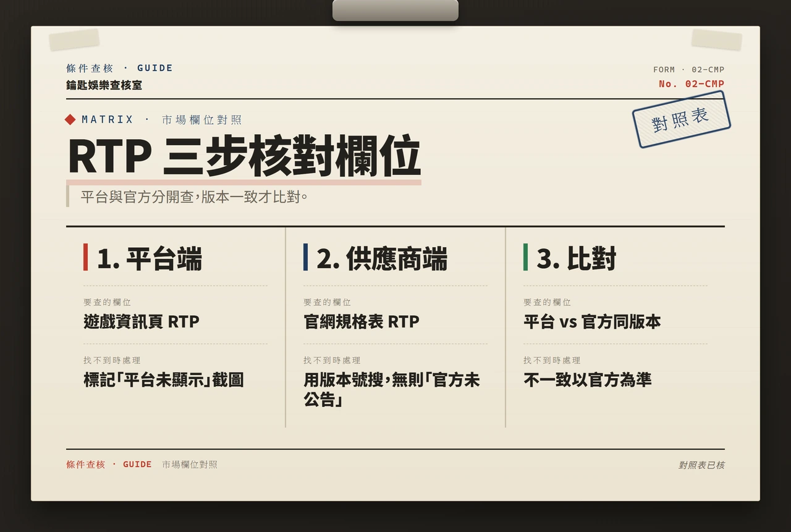Image resolution: width=791 pixels, height=532 pixels.
Task: Select the heading RTP 三步核對欄位
Action: (243, 156)
